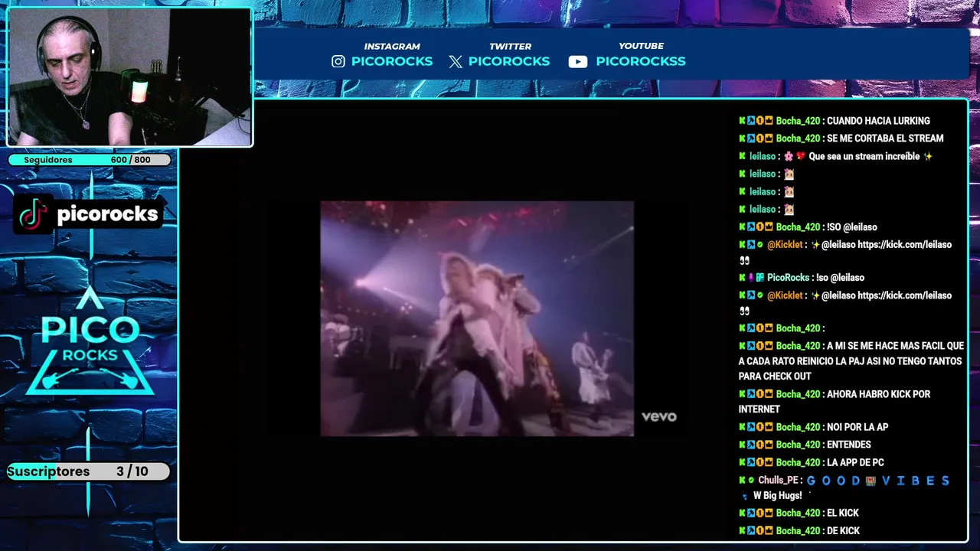Viewport: 980px width, 551px height.
Task: Click the Kick badge beside PicoRocks in chat
Action: 742,278
